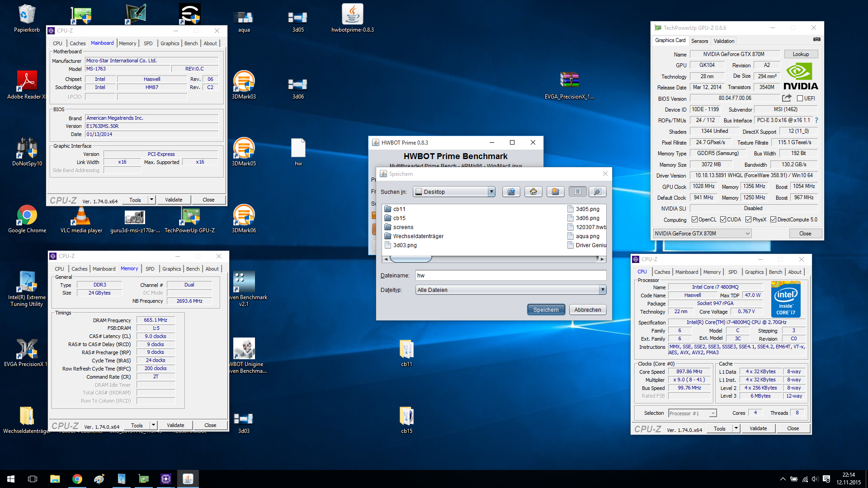Create a new folder in Speichern dialog
The image size is (868, 488).
coord(556,192)
